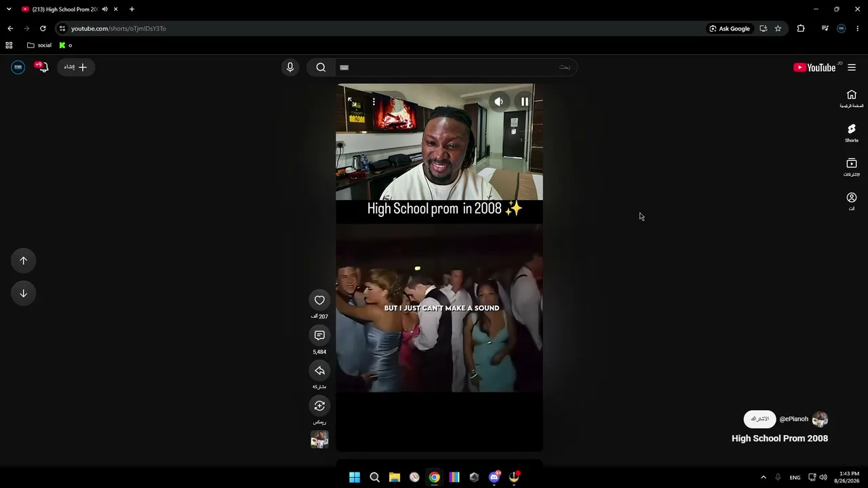Viewport: 868px width, 488px height.
Task: Click the YouTube search magnifier button
Action: click(x=321, y=67)
